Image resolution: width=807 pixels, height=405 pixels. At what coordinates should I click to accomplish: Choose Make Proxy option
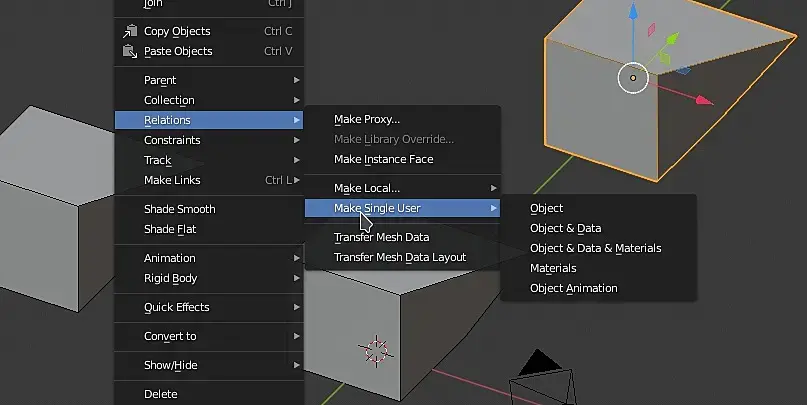click(366, 119)
